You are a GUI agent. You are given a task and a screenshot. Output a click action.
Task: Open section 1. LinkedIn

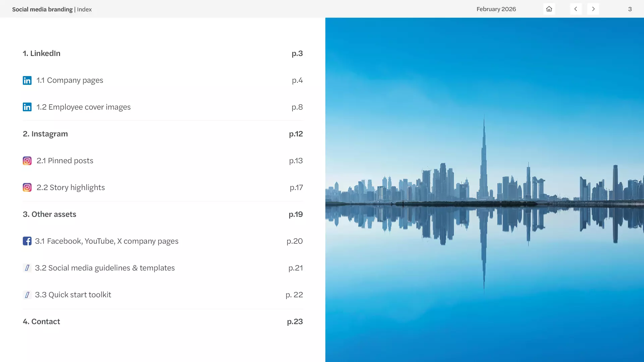click(x=42, y=53)
